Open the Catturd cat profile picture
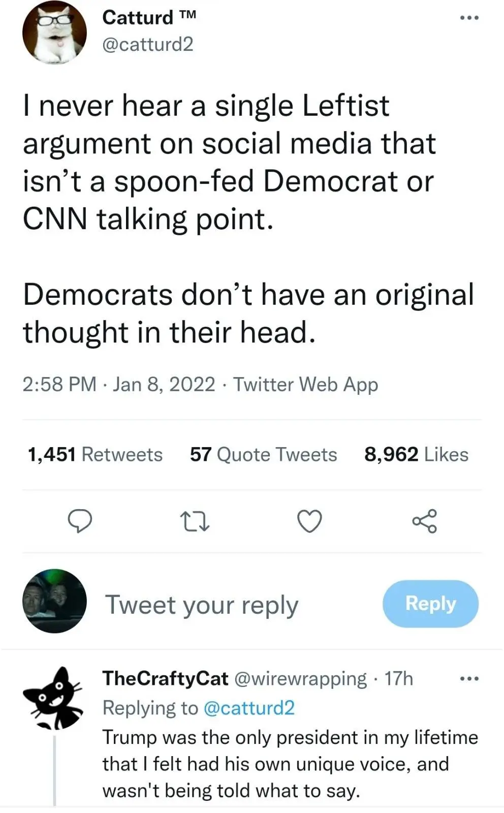Image resolution: width=504 pixels, height=813 pixels. click(54, 32)
